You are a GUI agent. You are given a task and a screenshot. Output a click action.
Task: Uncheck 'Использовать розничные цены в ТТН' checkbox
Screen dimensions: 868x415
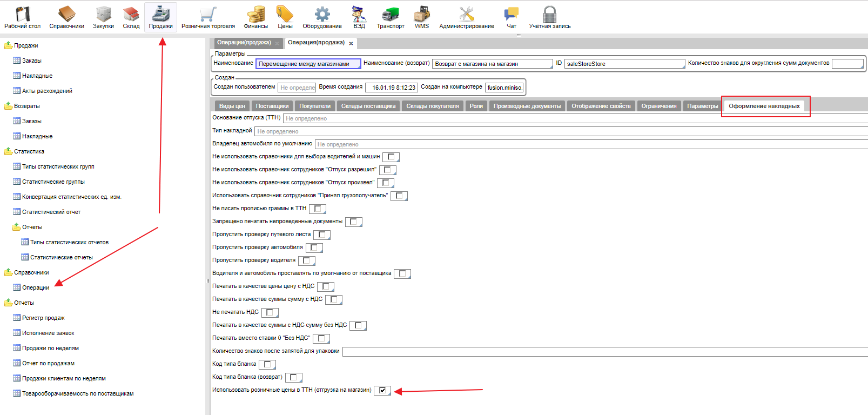pyautogui.click(x=382, y=390)
